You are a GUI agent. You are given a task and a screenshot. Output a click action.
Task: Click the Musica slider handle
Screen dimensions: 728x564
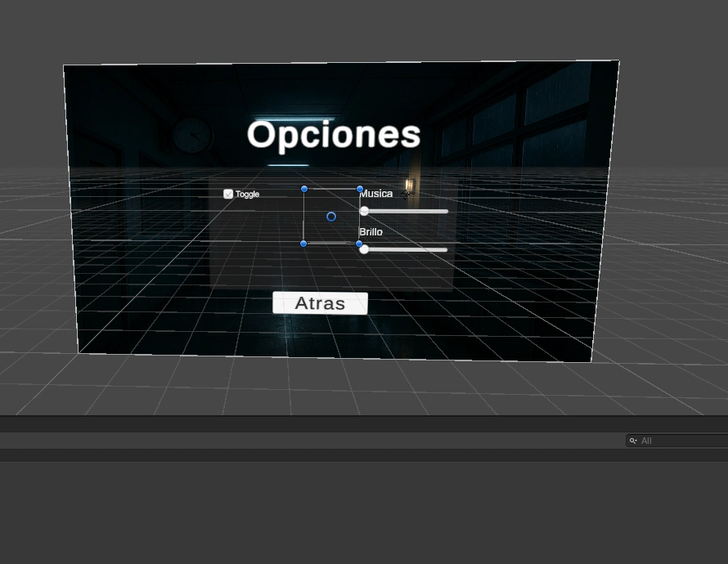pyautogui.click(x=365, y=211)
